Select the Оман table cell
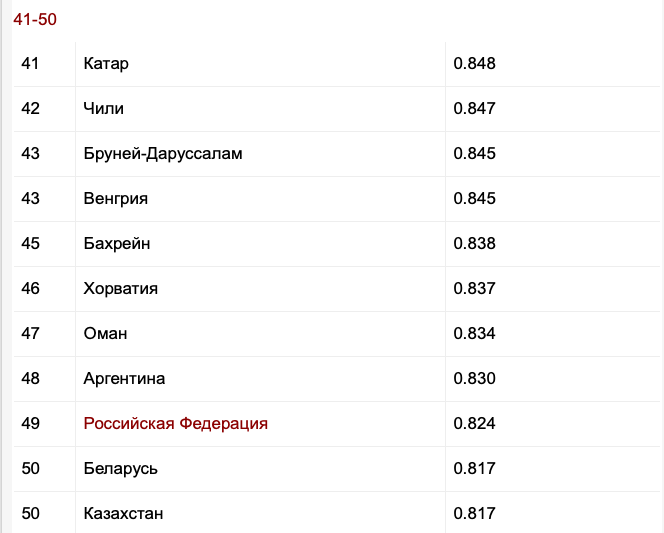 (x=106, y=334)
